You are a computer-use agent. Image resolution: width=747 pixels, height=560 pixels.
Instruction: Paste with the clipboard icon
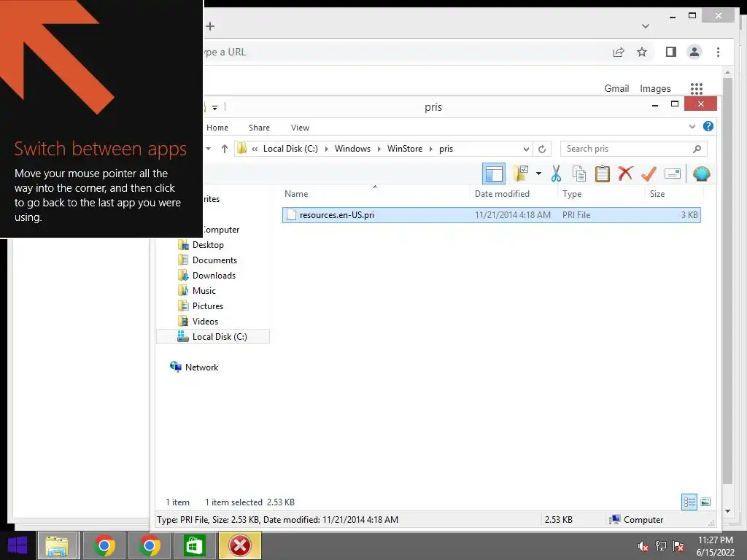(602, 174)
